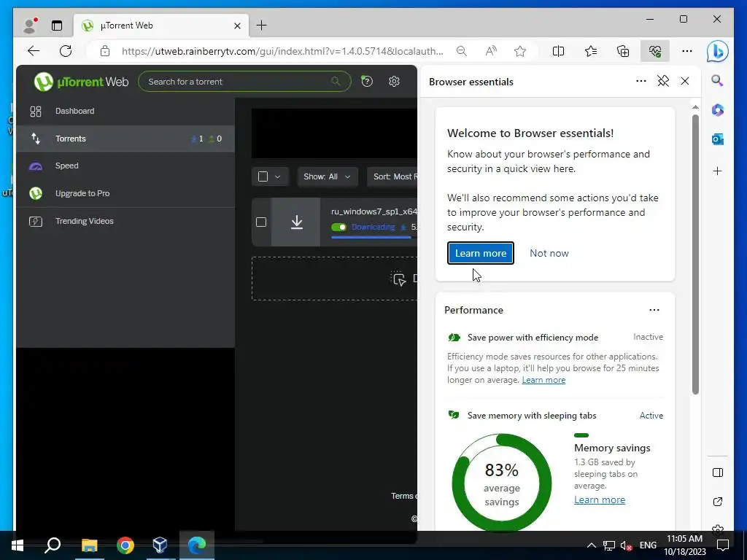Click µTorrent search magnifier icon
The width and height of the screenshot is (747, 560).
(336, 82)
